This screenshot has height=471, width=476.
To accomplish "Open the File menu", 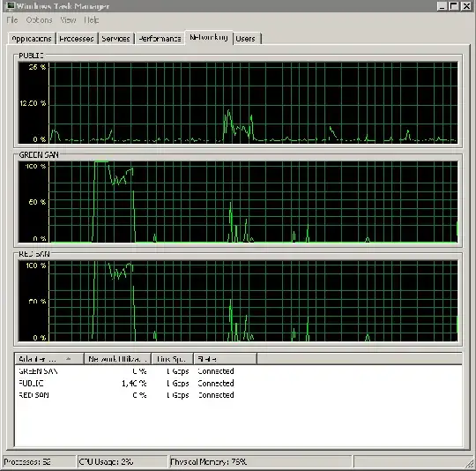I will coord(12,20).
